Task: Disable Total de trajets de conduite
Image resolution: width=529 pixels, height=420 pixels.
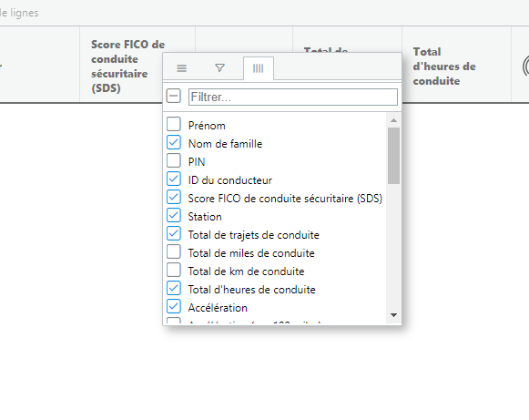Action: pyautogui.click(x=174, y=233)
